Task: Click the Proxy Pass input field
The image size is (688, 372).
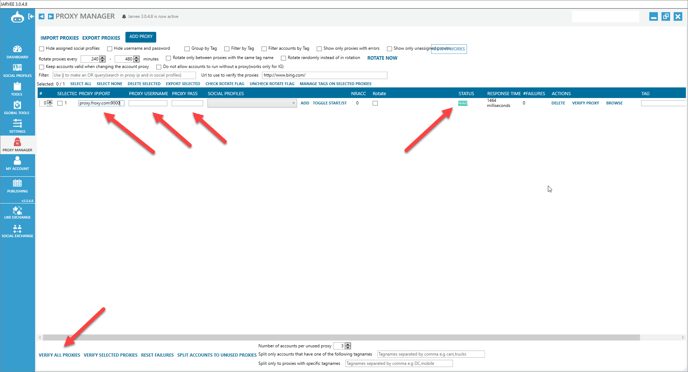Action: (187, 103)
